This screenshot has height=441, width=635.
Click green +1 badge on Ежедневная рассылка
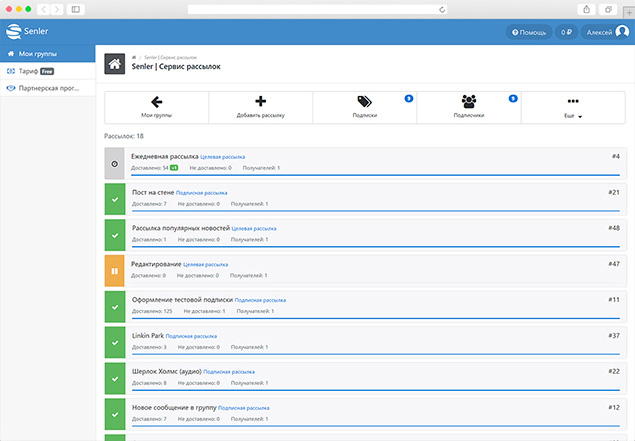[x=174, y=168]
